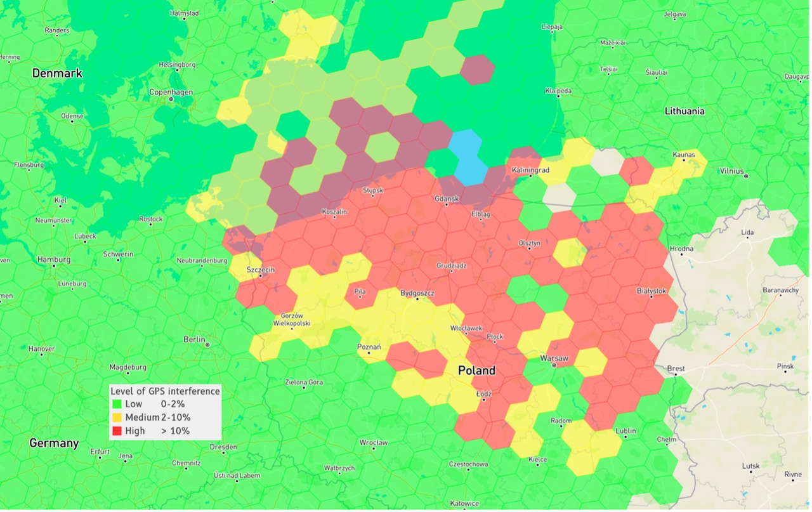Select the Kaliningrad label on the map
Image resolution: width=812 pixels, height=512 pixels.
click(x=530, y=170)
